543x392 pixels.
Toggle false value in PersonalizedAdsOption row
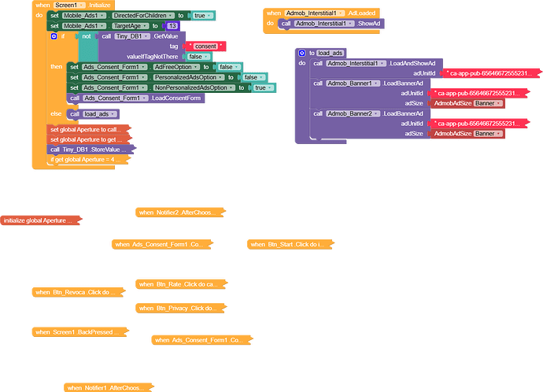coord(253,78)
